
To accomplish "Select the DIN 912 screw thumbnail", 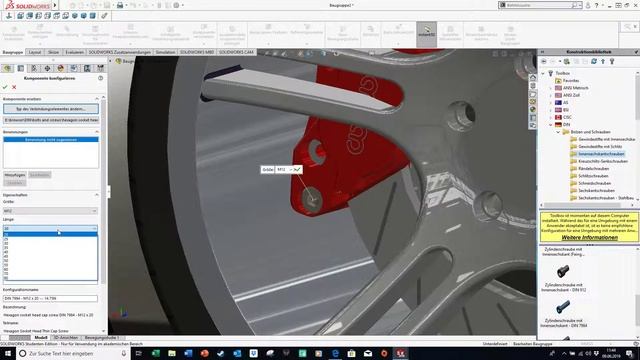I will [563, 270].
